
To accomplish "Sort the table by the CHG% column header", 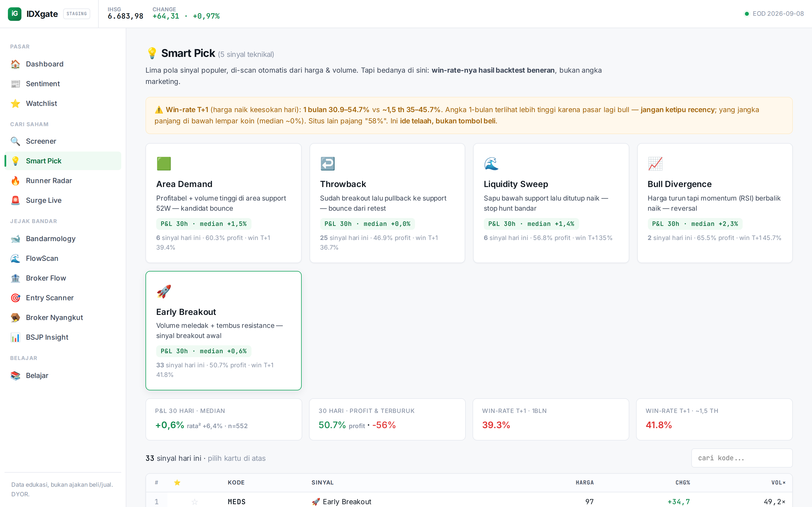I will tap(683, 482).
